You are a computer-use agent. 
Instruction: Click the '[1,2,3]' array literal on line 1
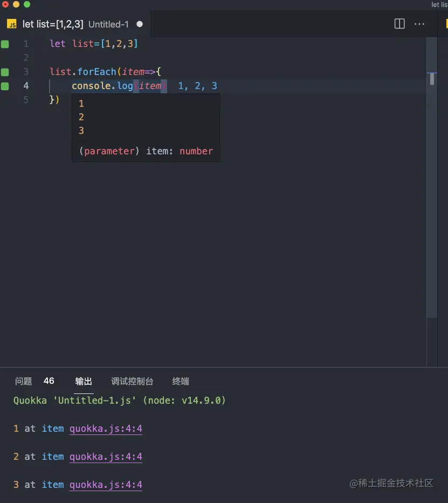click(x=119, y=44)
